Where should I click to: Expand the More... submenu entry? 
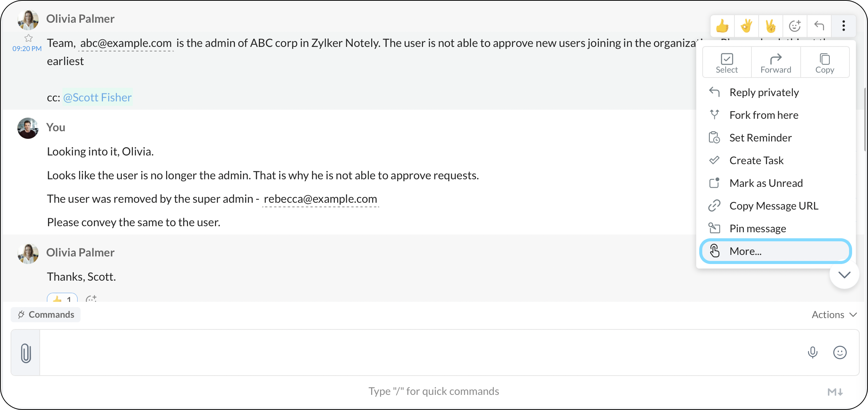775,251
